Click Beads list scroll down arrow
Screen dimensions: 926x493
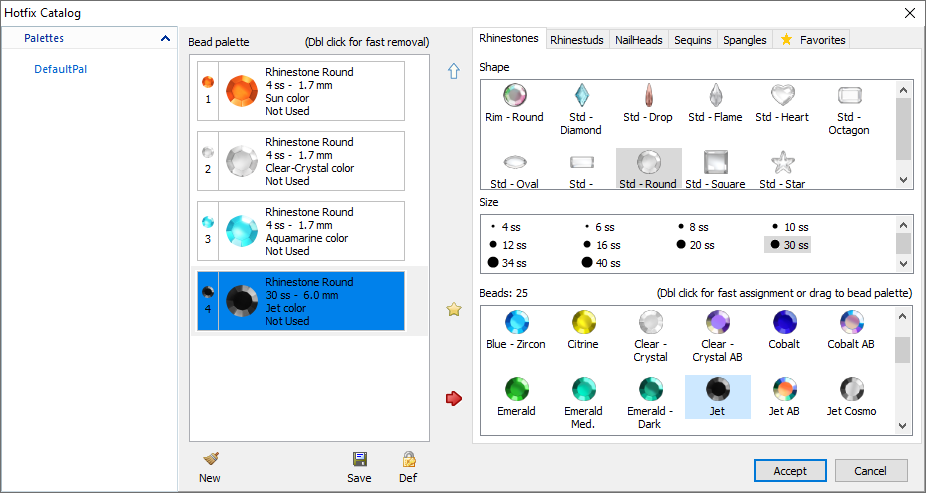(903, 425)
